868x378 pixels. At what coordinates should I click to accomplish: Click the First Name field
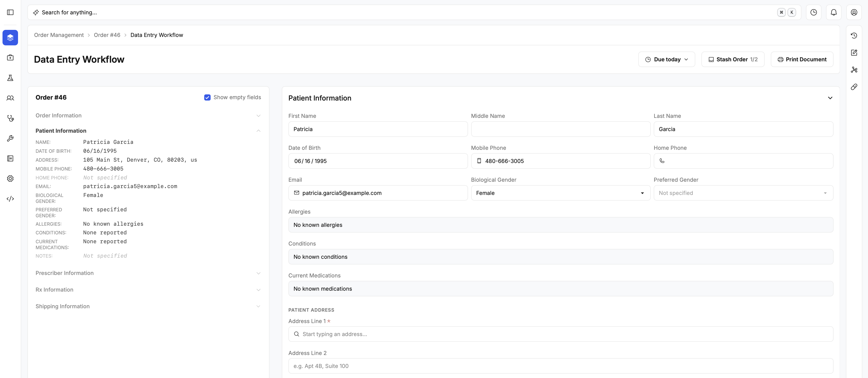point(378,129)
